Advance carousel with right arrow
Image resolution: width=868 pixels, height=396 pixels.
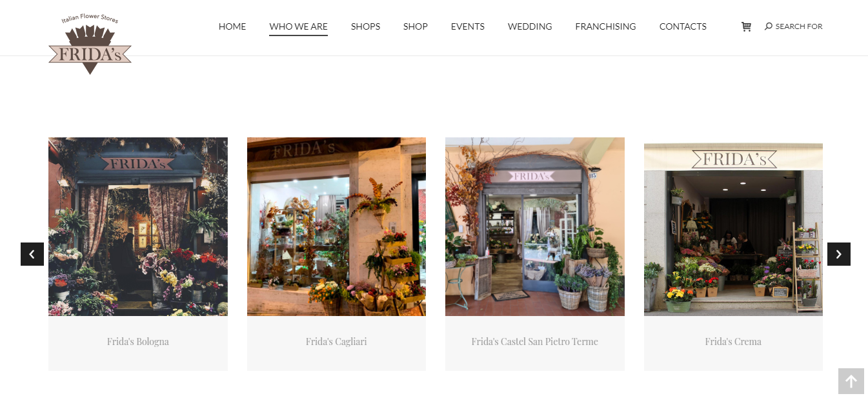point(839,254)
